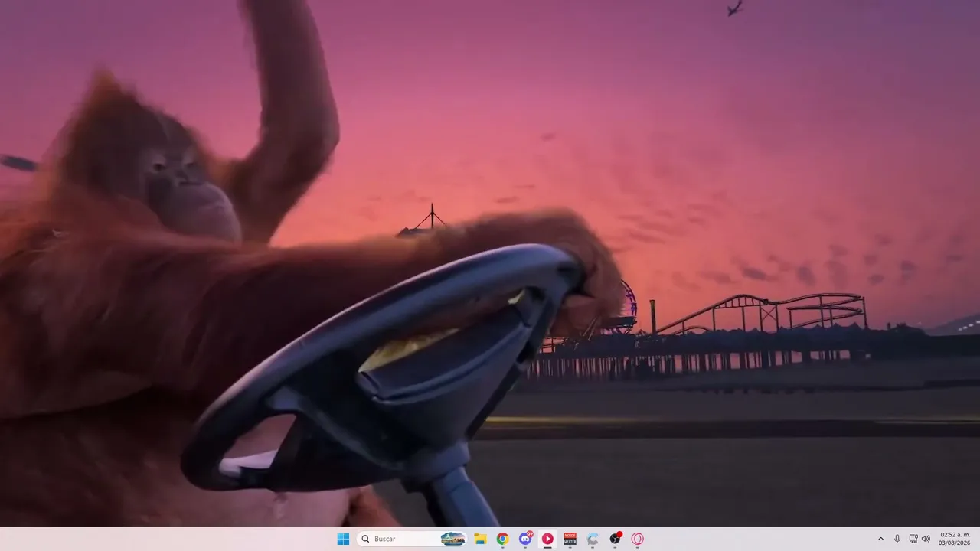
Task: Open the gray C-shaped app icon
Action: pyautogui.click(x=593, y=539)
